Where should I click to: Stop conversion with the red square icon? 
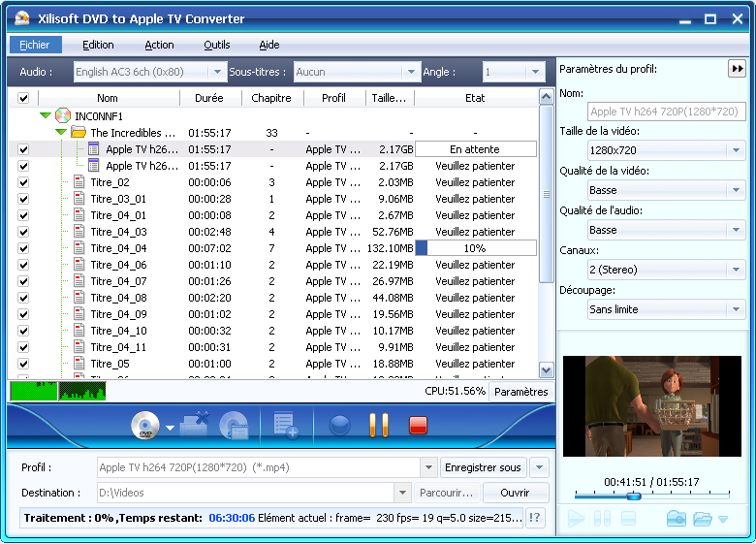pyautogui.click(x=418, y=426)
